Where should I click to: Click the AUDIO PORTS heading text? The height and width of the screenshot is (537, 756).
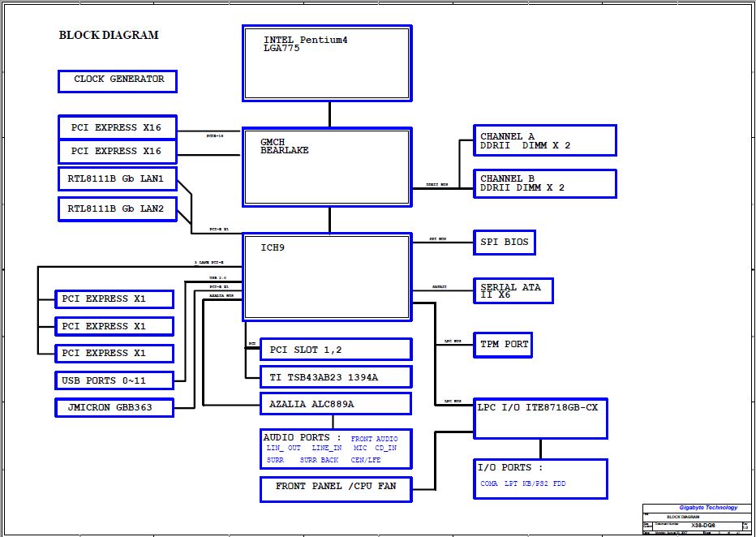click(x=303, y=438)
